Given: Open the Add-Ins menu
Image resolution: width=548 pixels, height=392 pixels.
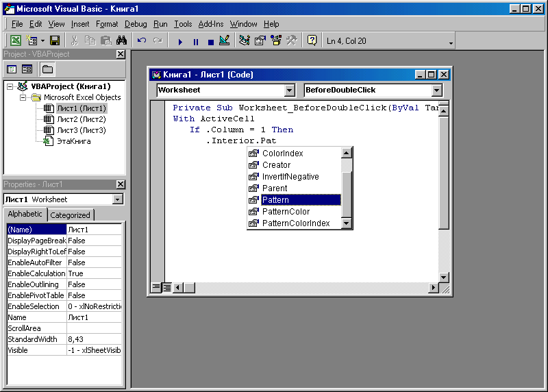Looking at the screenshot, I should pos(211,24).
